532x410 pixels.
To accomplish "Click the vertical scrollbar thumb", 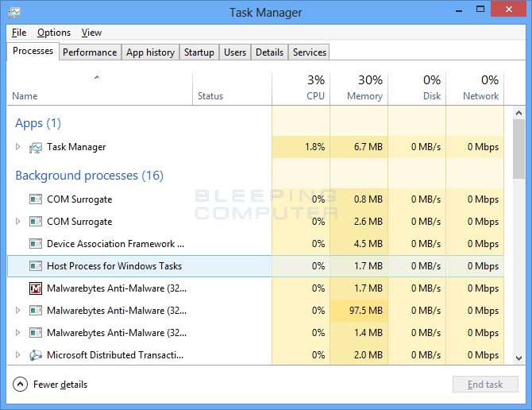I will [x=519, y=149].
